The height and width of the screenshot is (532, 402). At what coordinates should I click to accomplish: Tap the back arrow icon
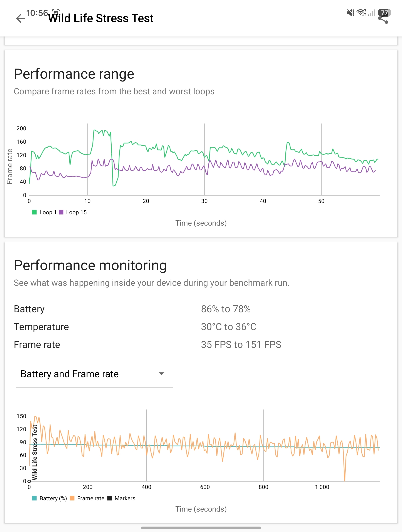20,18
